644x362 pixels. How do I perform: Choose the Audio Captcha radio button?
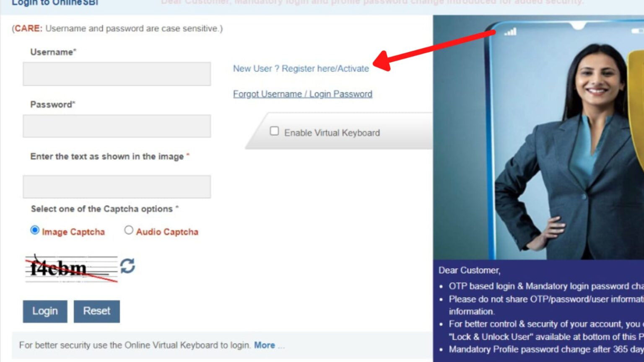[129, 230]
